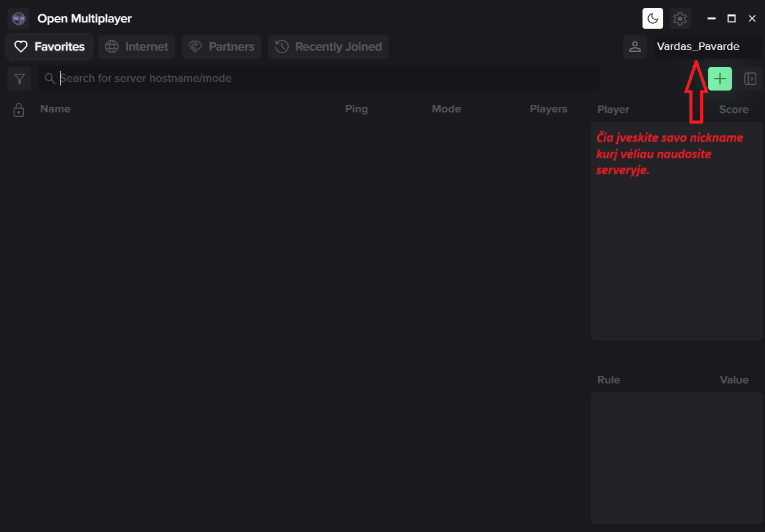Switch to the Favorites tab
The image size is (765, 532).
[50, 47]
